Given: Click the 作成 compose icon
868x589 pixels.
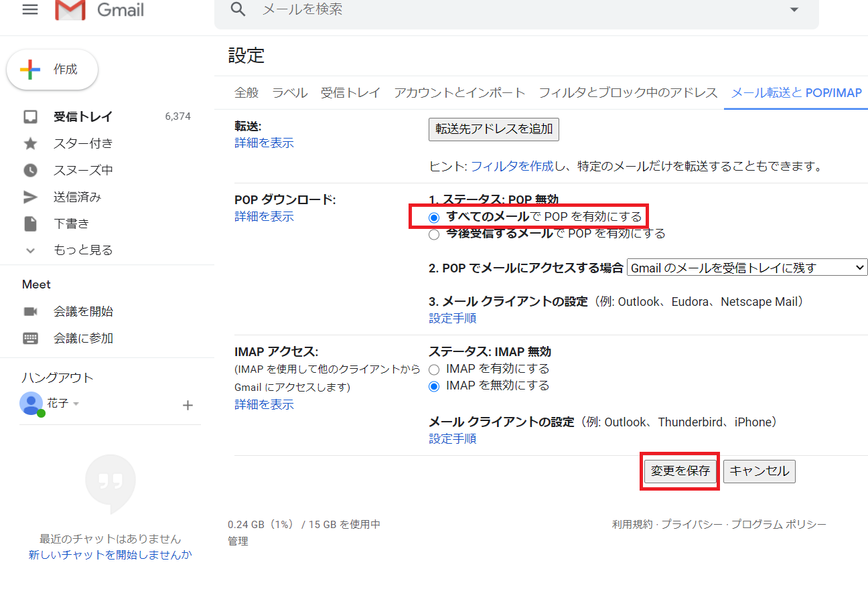Looking at the screenshot, I should click(31, 69).
